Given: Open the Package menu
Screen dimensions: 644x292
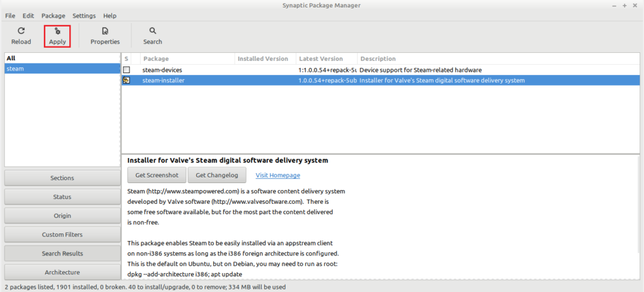Looking at the screenshot, I should (53, 16).
